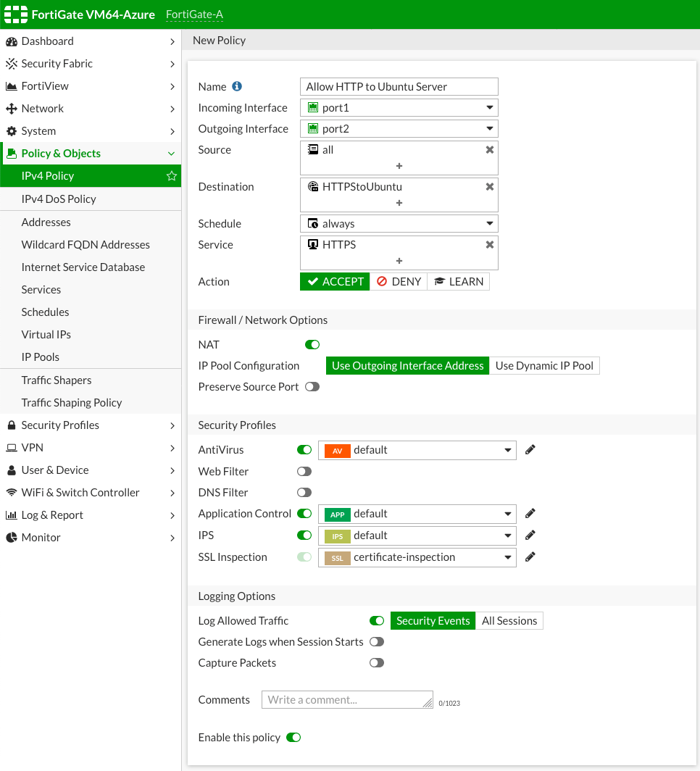The height and width of the screenshot is (771, 700).
Task: Edit the IPS profile pencil icon
Action: point(530,535)
